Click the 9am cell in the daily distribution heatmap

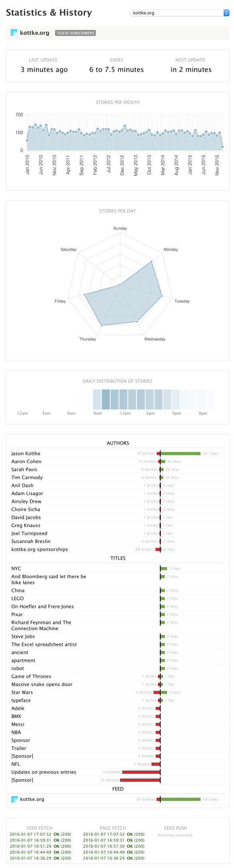coord(98,399)
